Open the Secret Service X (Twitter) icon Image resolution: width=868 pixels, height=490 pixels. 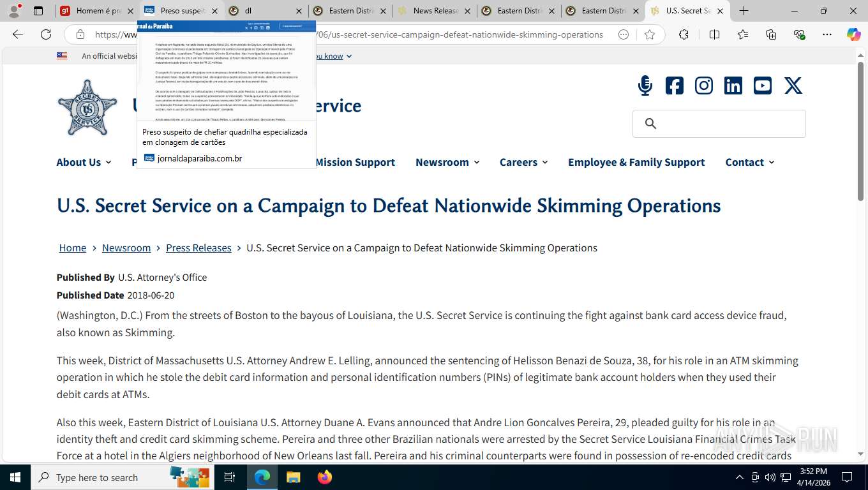point(793,85)
